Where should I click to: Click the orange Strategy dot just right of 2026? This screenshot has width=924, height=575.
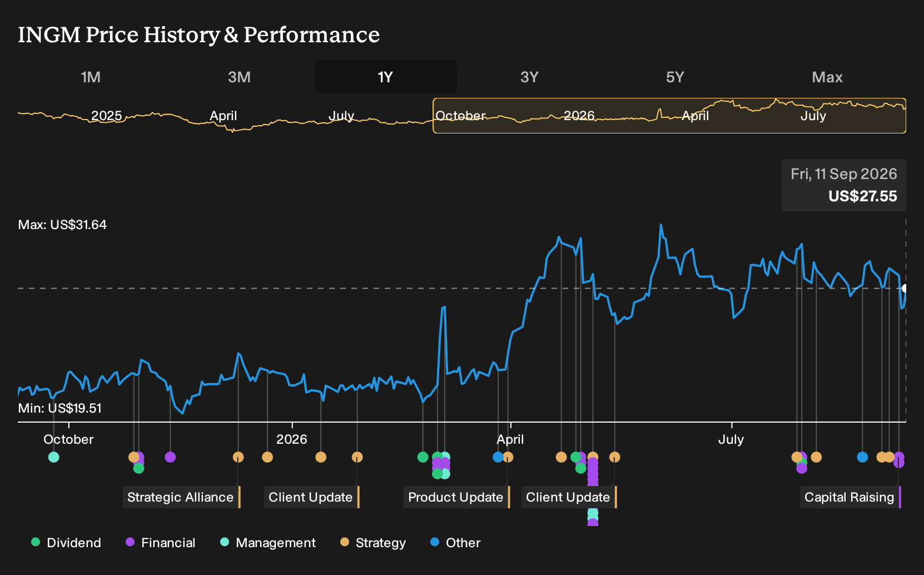[321, 457]
